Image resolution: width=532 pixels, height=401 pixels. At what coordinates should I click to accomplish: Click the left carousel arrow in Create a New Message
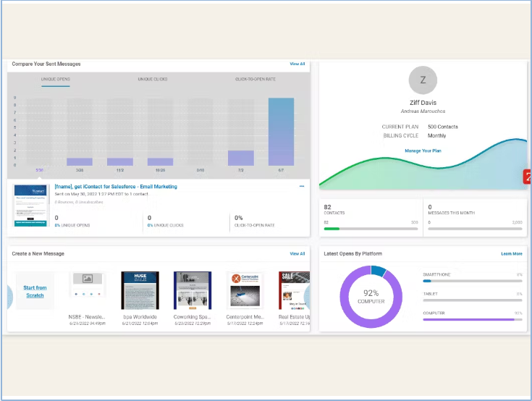pos(10,297)
